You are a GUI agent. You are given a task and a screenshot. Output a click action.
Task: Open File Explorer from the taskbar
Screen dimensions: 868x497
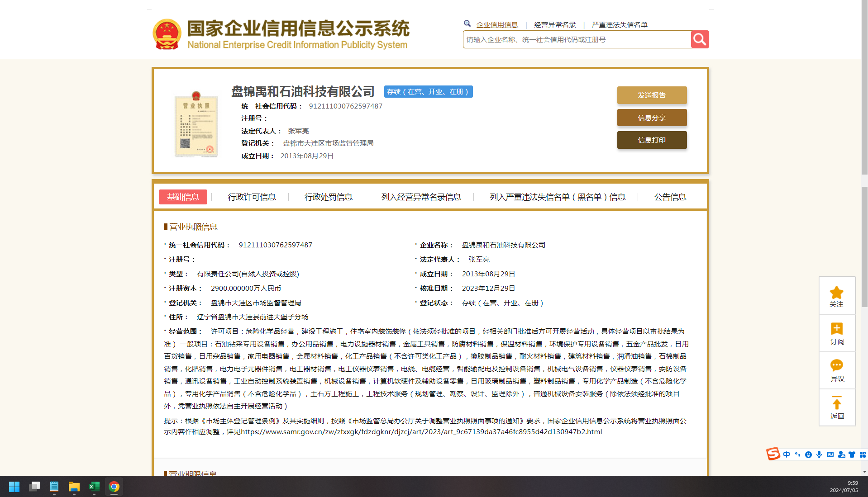click(74, 487)
